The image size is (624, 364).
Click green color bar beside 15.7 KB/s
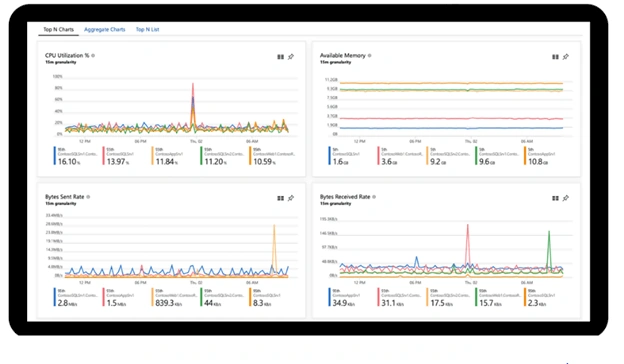click(476, 297)
